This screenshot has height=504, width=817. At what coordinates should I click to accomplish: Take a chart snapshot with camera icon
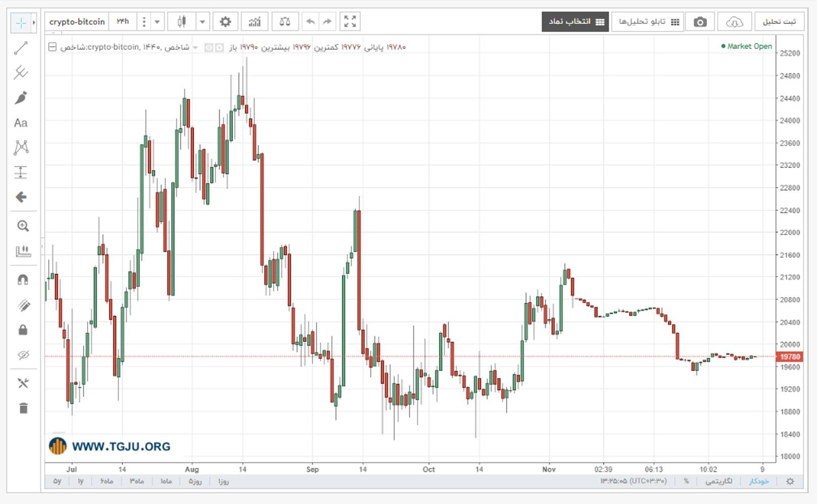click(x=700, y=22)
